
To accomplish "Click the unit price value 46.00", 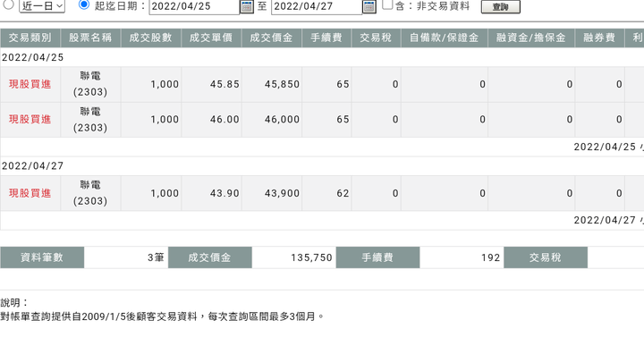I will [x=225, y=120].
